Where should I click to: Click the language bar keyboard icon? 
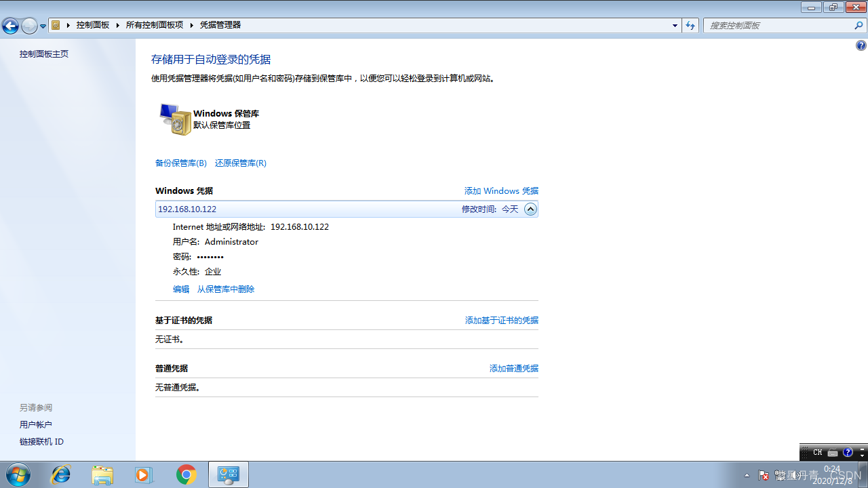(833, 452)
